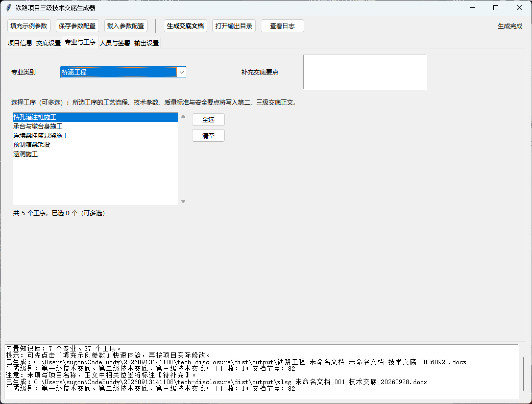Click log line starting with 提示：可先点击
Screen dimensions: 532x404
108,355
